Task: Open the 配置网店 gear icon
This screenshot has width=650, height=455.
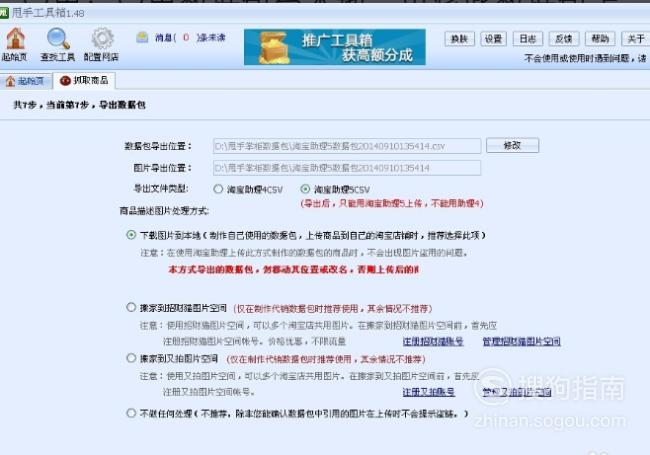Action: (x=102, y=44)
